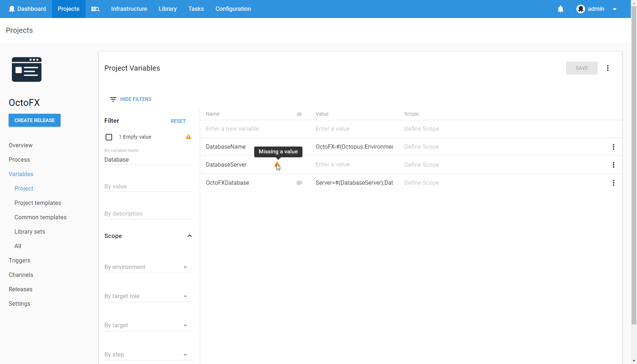
Task: Open DatabaseServer row options menu
Action: coord(613,165)
